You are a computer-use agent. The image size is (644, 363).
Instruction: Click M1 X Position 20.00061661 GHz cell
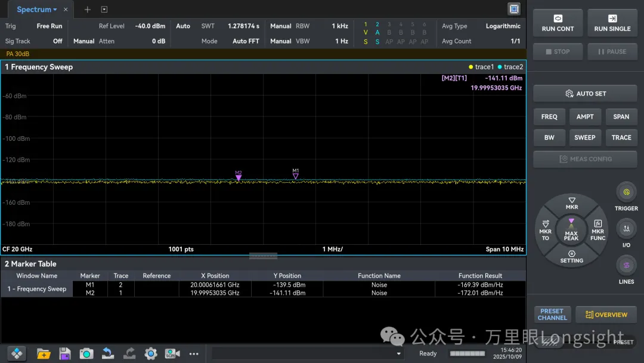click(x=215, y=285)
